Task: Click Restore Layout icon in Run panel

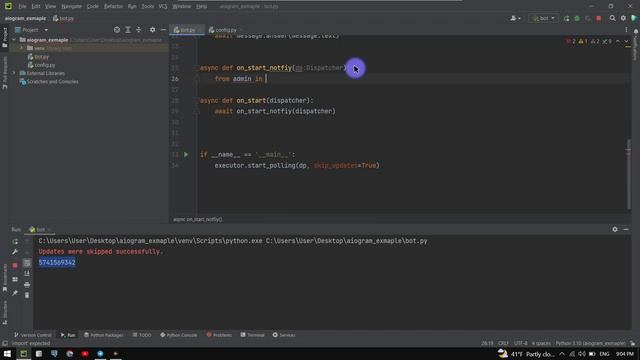Action: [15, 280]
